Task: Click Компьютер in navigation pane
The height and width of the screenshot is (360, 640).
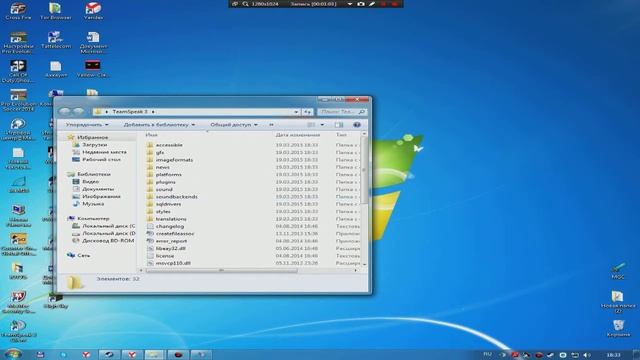Action: click(x=93, y=218)
